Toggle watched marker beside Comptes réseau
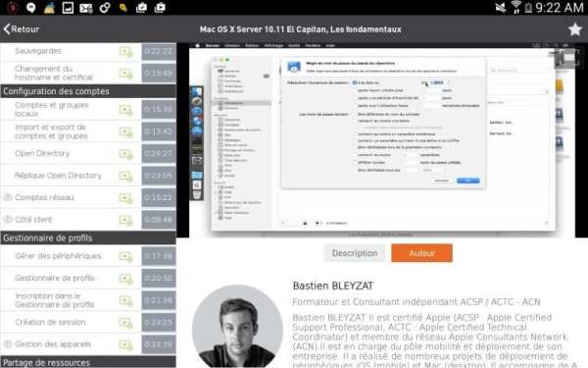 pyautogui.click(x=8, y=197)
